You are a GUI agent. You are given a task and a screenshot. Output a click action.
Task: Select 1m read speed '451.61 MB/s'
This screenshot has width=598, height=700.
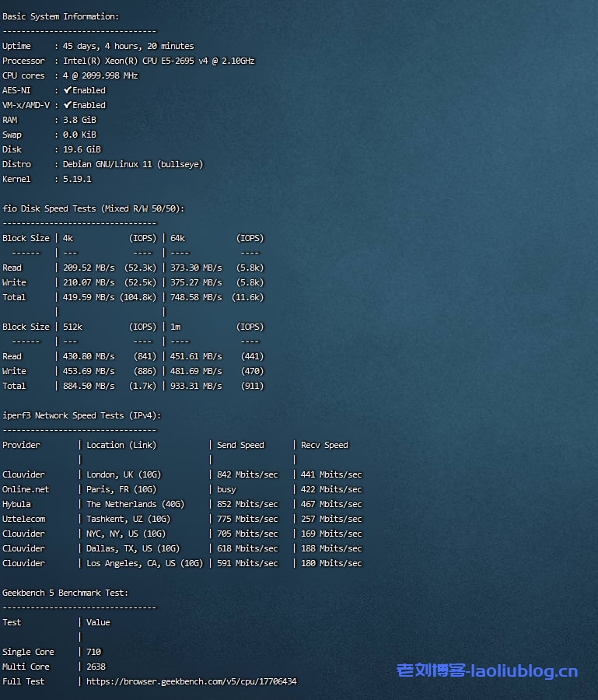(x=196, y=356)
